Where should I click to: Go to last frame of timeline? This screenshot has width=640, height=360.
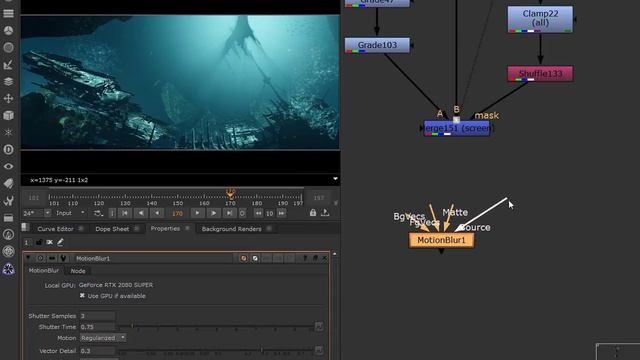click(x=229, y=213)
